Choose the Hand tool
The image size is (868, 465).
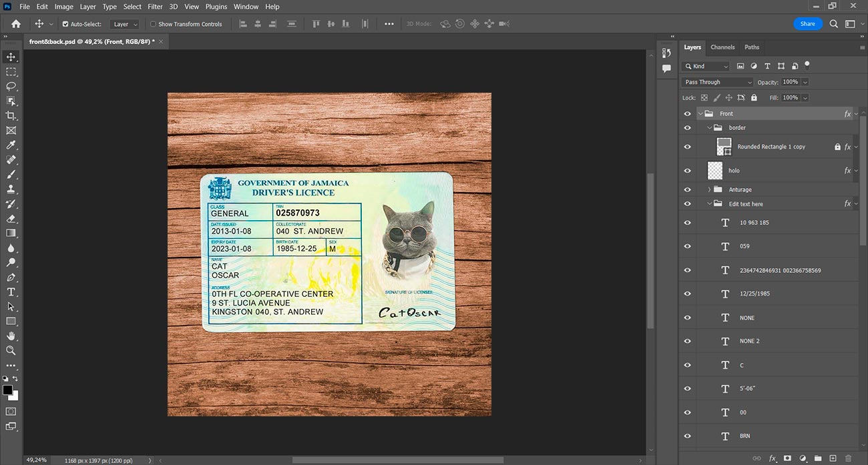point(11,336)
